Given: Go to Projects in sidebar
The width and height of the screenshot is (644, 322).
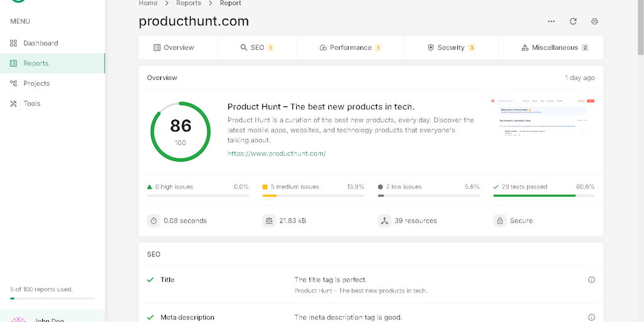Looking at the screenshot, I should (36, 84).
